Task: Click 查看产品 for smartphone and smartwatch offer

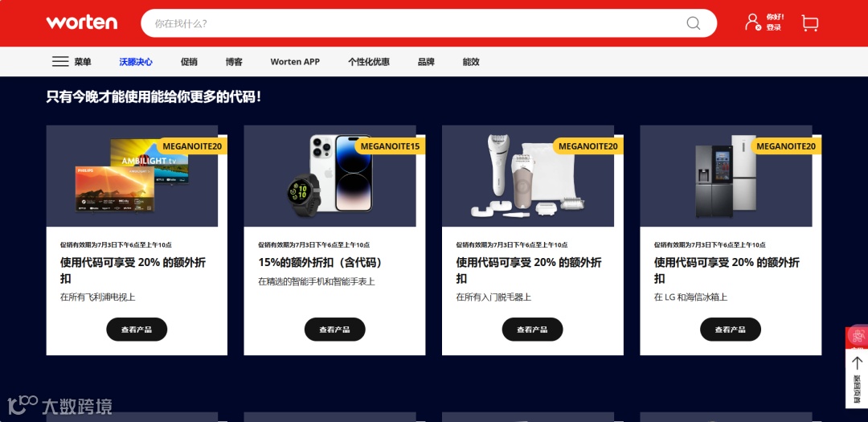Action: [335, 330]
